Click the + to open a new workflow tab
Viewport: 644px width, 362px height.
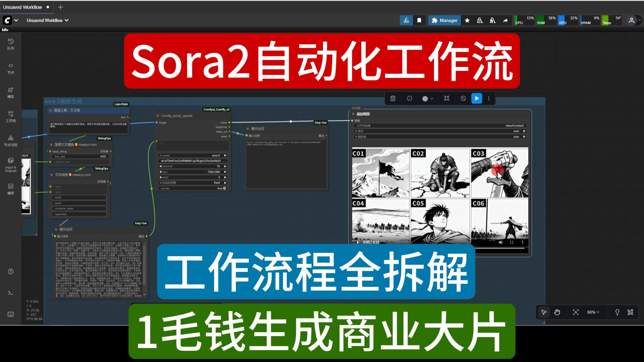pyautogui.click(x=60, y=7)
